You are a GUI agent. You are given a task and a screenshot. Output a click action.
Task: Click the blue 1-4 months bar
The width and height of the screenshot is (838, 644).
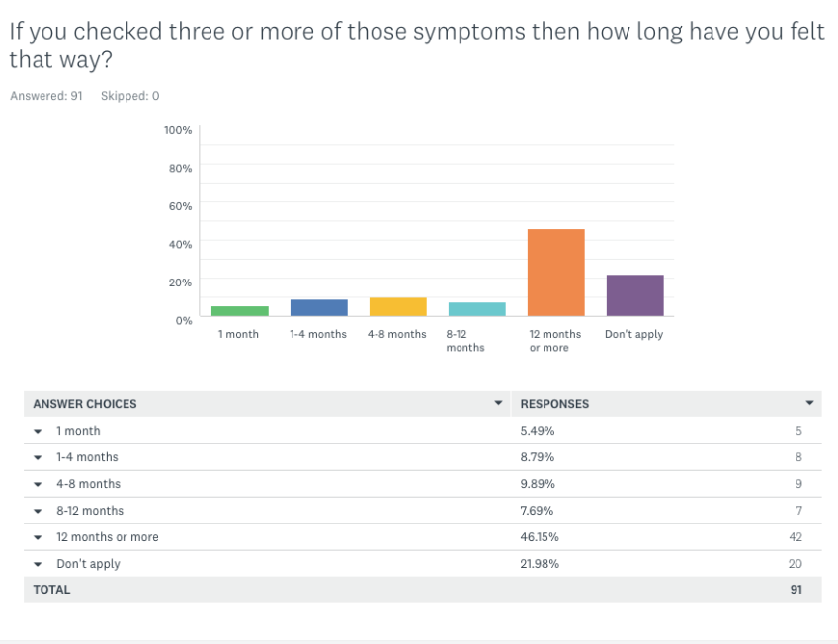(318, 308)
